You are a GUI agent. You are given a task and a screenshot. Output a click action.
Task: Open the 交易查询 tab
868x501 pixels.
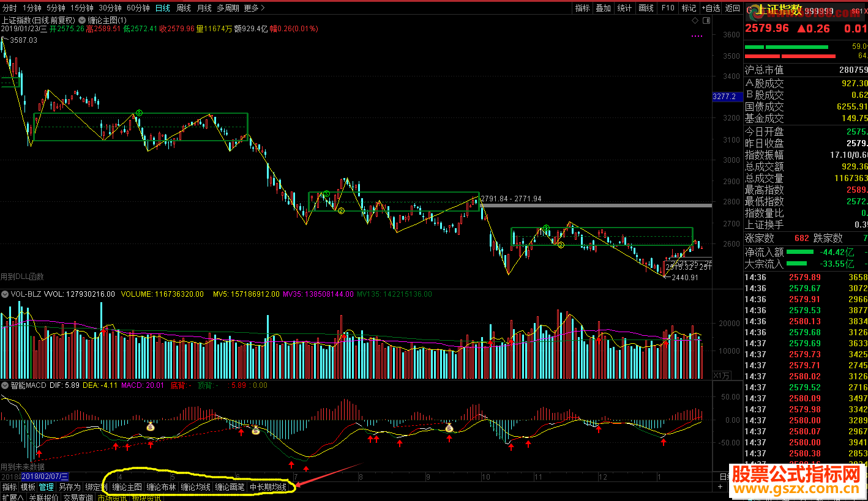(x=79, y=497)
